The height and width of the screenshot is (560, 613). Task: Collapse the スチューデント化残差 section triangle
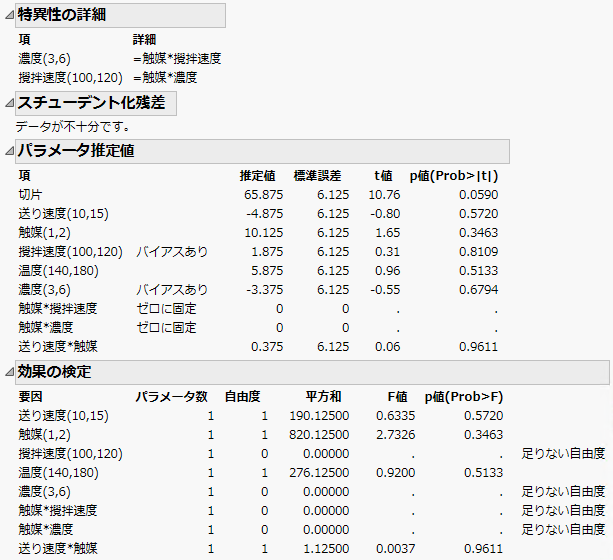point(9,103)
